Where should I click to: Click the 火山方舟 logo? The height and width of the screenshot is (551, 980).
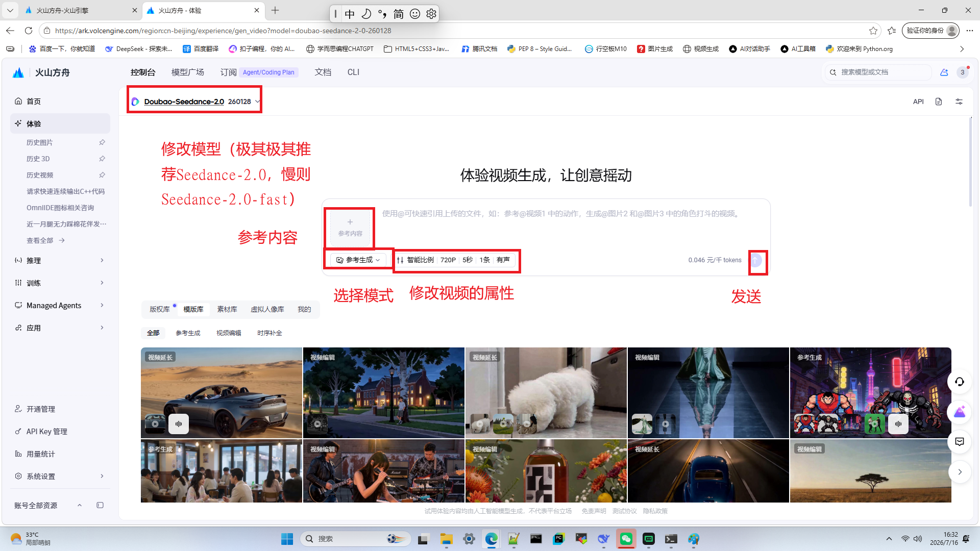click(x=41, y=72)
